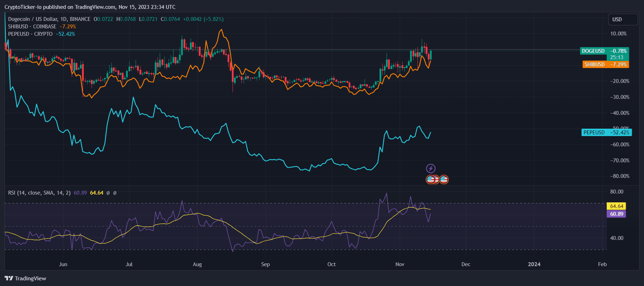Click the TradingView logo at bottom left
The height and width of the screenshot is (286, 644).
(26, 278)
